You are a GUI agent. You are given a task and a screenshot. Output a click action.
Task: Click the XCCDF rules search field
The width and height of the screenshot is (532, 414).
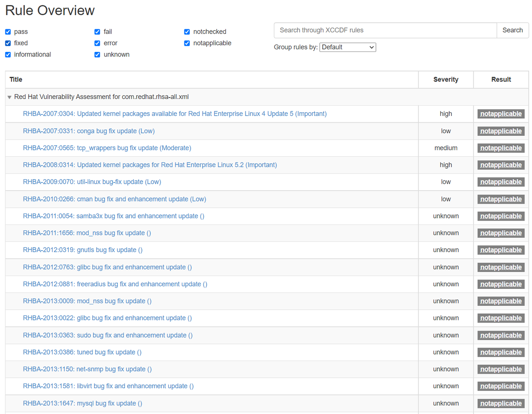coord(385,30)
